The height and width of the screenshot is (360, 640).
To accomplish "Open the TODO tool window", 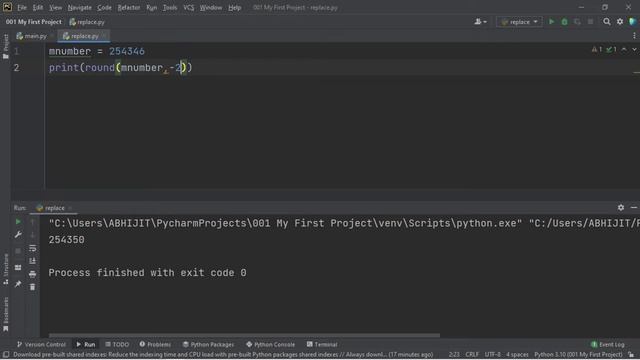I will click(x=117, y=344).
